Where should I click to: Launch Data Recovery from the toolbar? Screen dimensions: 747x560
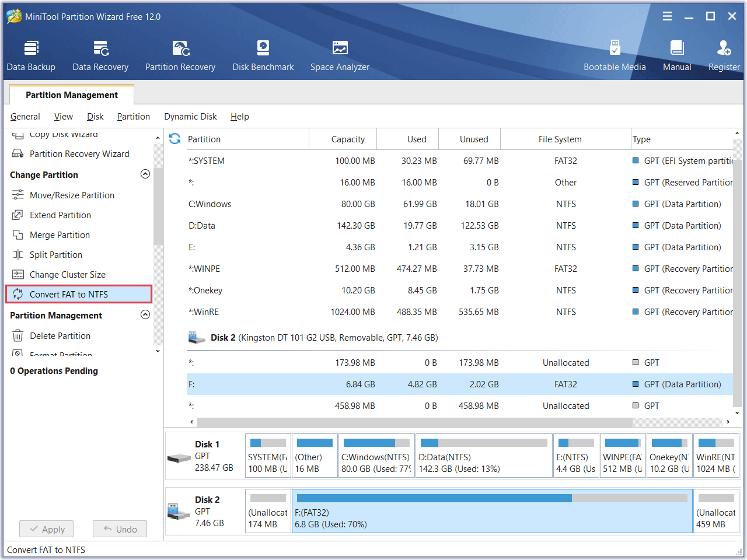pos(100,56)
